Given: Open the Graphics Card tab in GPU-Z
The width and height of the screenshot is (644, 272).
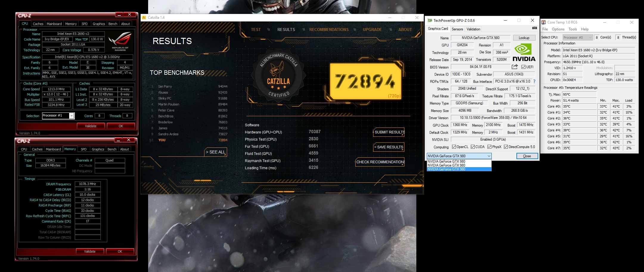Looking at the screenshot, I should click(x=438, y=29).
